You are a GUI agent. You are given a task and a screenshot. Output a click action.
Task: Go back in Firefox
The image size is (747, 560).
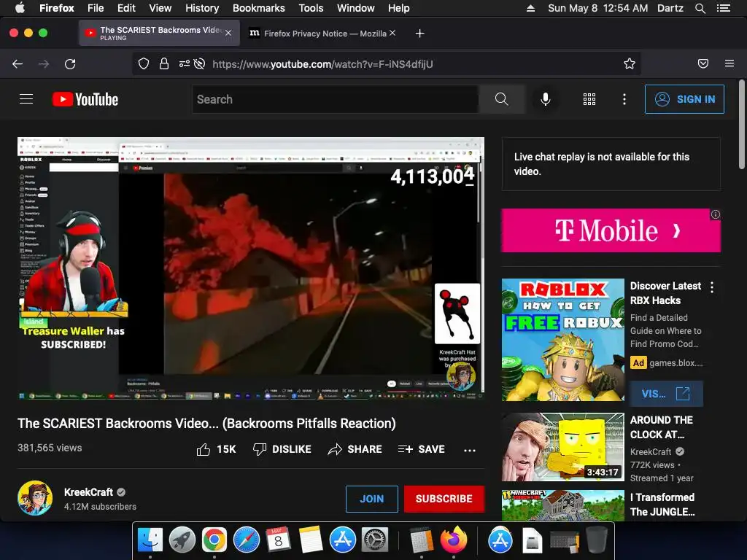pyautogui.click(x=18, y=64)
